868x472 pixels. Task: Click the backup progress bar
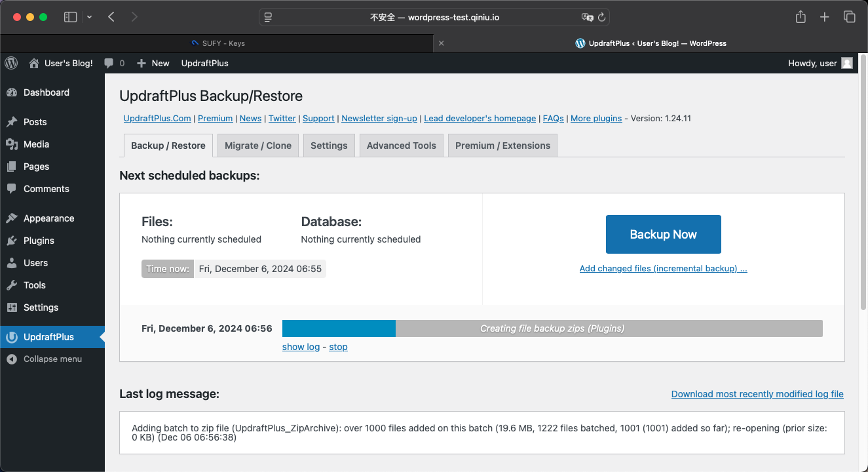point(552,328)
